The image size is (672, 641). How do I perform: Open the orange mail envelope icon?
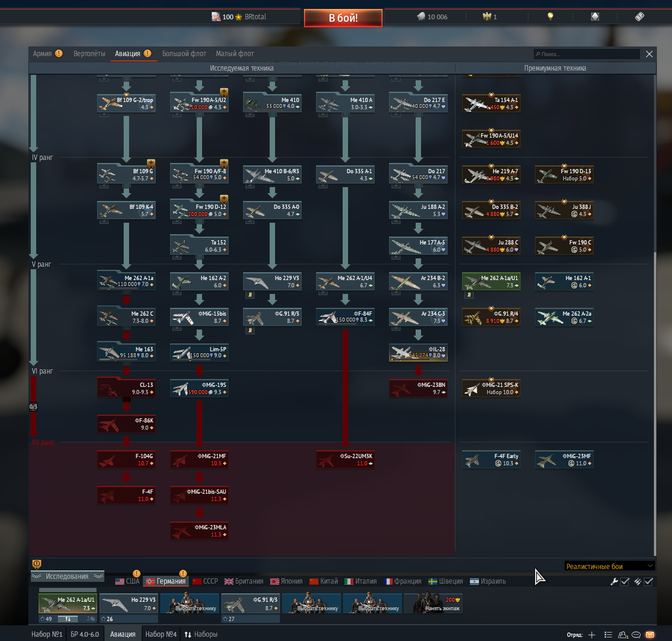650,634
